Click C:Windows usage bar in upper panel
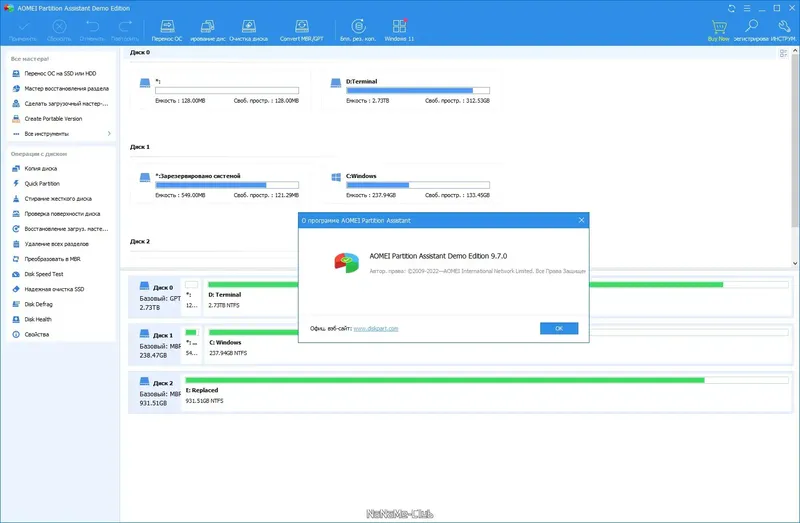800x523 pixels. click(418, 185)
